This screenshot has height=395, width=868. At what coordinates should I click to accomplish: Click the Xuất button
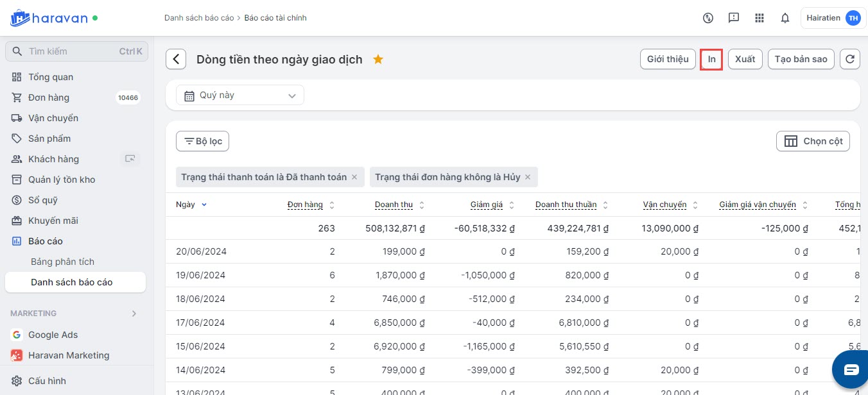coord(745,59)
